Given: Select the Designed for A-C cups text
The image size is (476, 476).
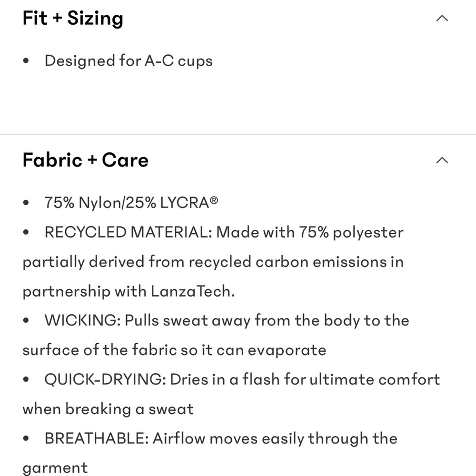Looking at the screenshot, I should click(129, 61).
